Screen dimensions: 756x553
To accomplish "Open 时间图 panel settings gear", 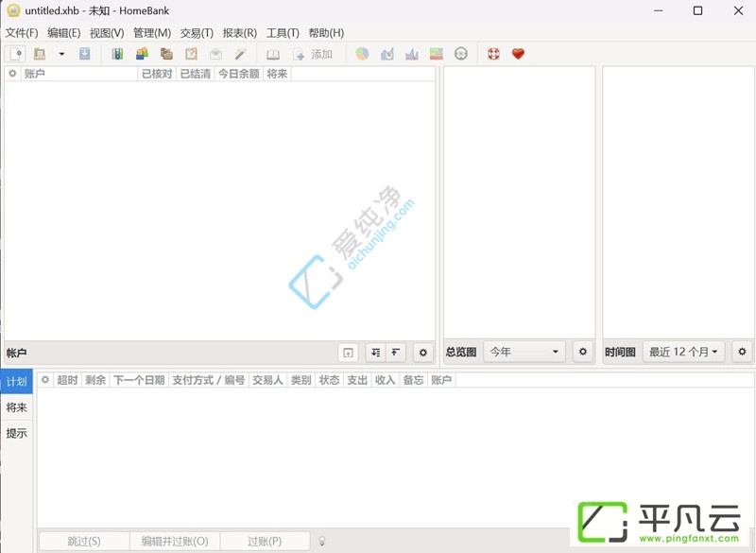I will (742, 352).
